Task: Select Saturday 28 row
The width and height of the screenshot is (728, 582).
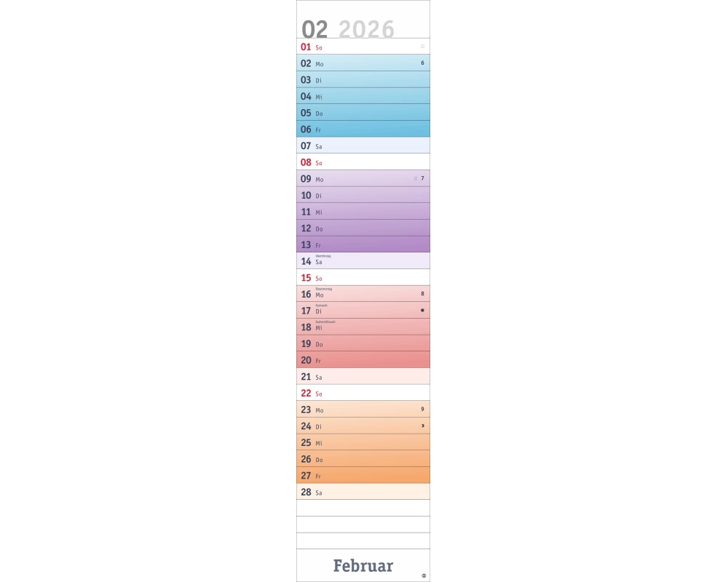Action: tap(363, 492)
